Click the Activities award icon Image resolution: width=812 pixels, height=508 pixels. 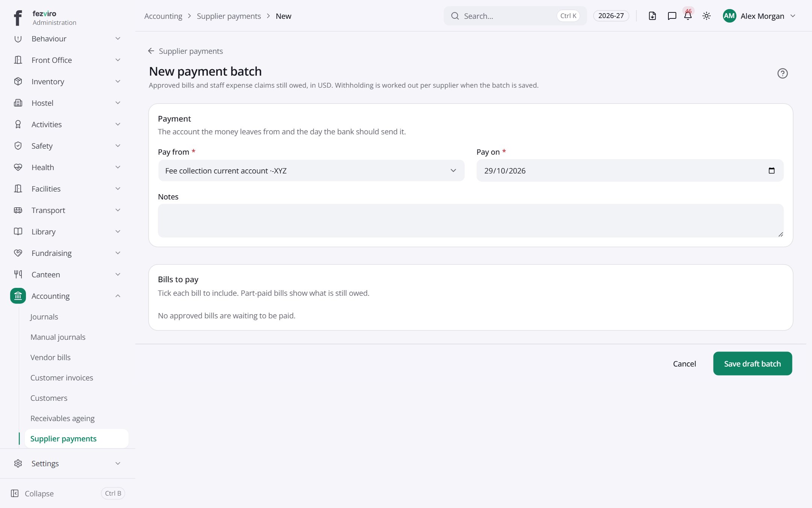(x=18, y=125)
